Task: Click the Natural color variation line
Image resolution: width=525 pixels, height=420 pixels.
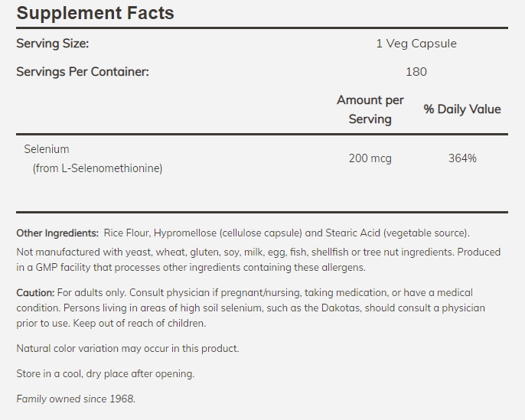Action: (x=128, y=348)
